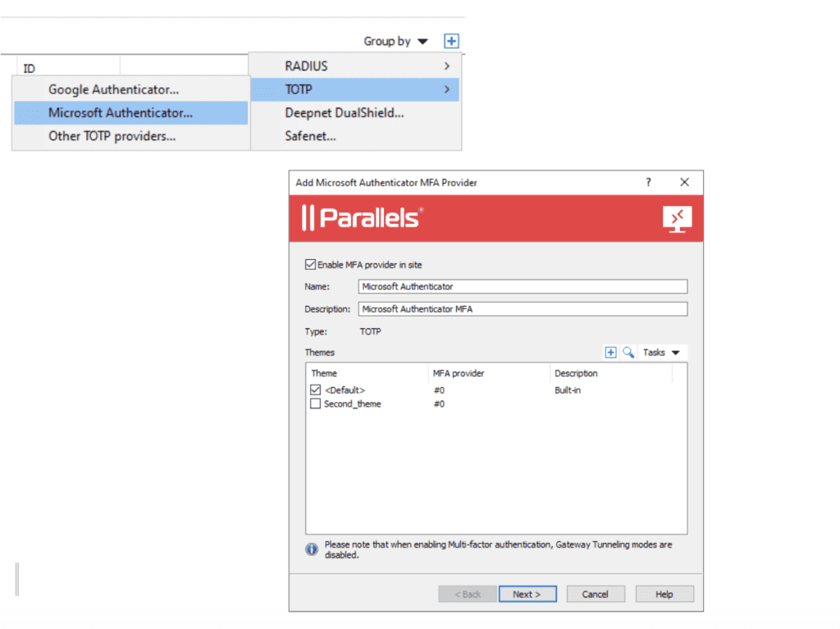Add a new theme using the plus icon
Image resolution: width=840 pixels, height=629 pixels.
click(x=610, y=352)
